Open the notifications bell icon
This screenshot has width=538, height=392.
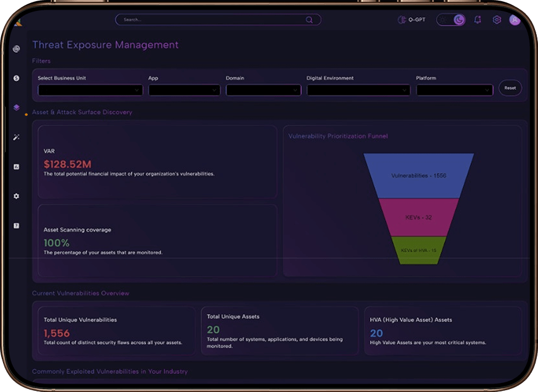pos(478,20)
